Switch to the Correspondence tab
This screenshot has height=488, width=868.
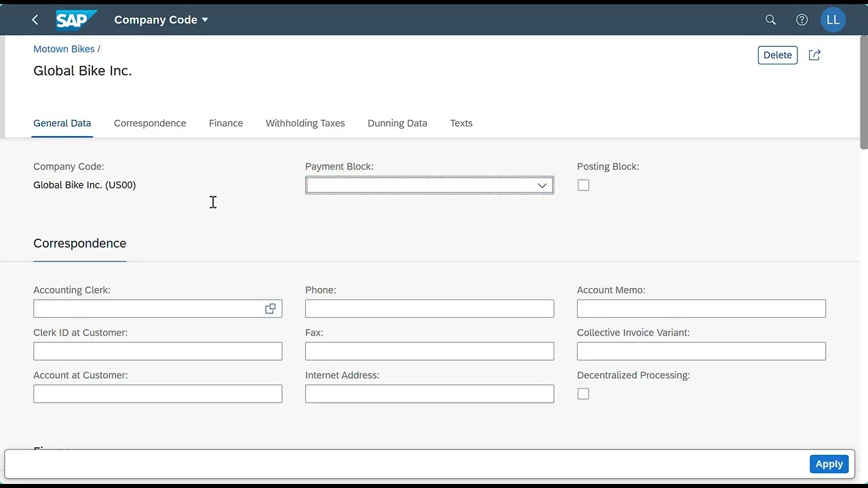pyautogui.click(x=150, y=123)
